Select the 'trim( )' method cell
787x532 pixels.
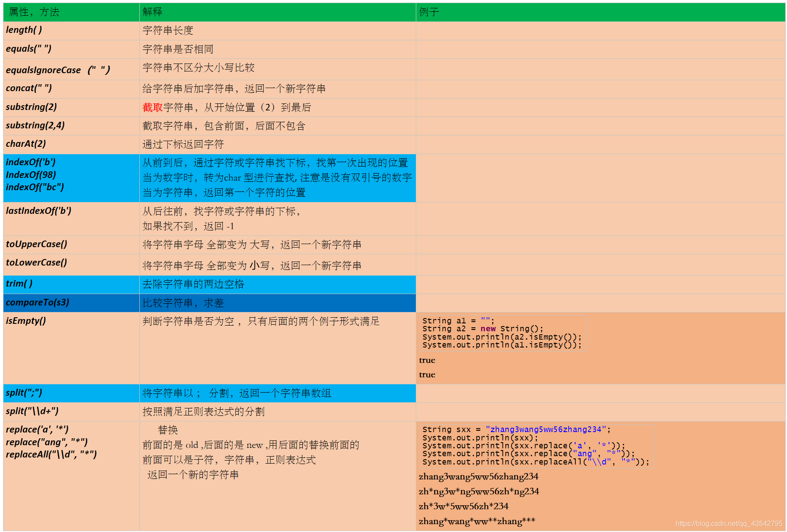pyautogui.click(x=71, y=284)
